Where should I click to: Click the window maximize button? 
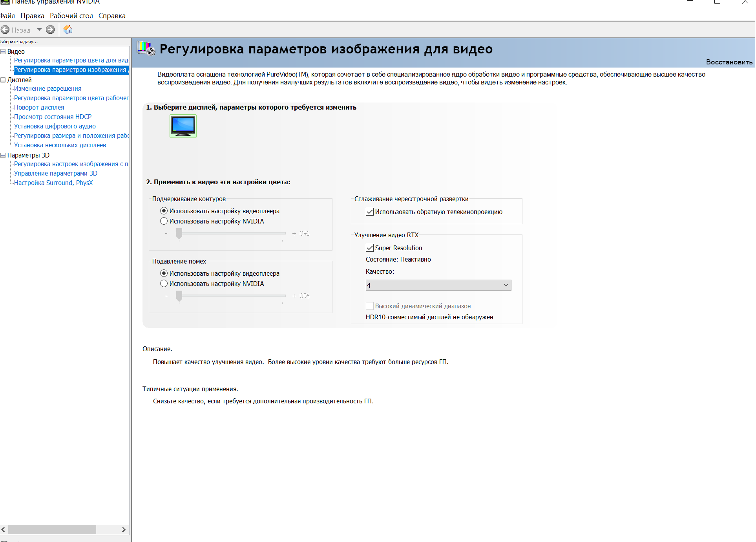click(718, 2)
